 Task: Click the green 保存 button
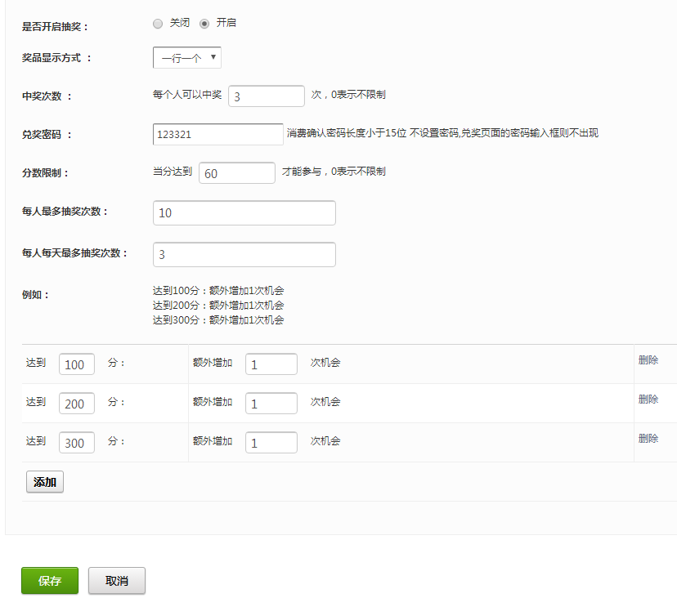[x=50, y=581]
